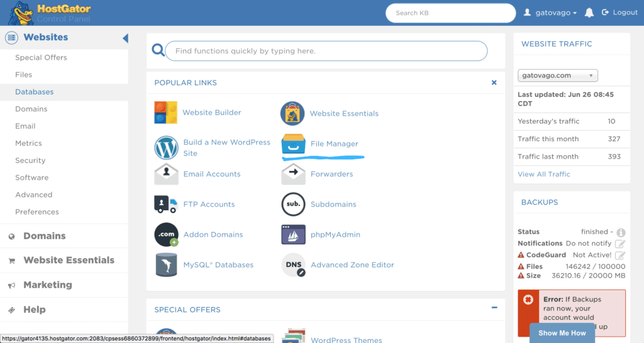Click the Subdomains sub. icon
644x343 pixels.
[293, 204]
